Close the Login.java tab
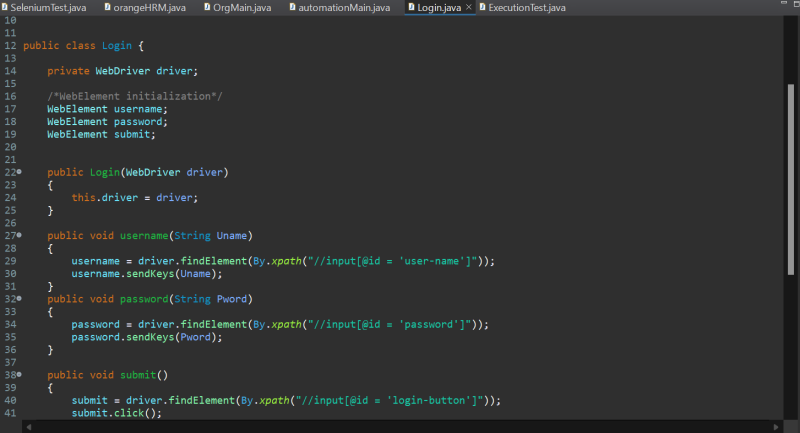Image resolution: width=800 pixels, height=433 pixels. pos(468,7)
